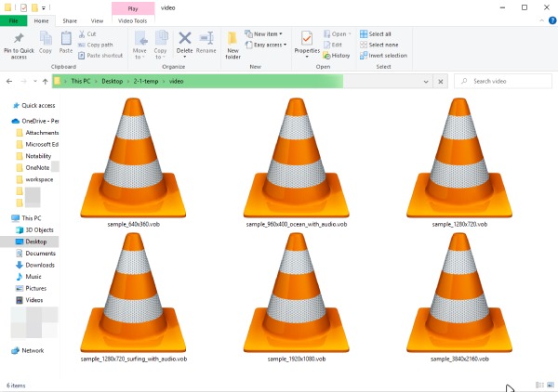Stop loading via address bar X
The height and width of the screenshot is (392, 558).
(441, 82)
